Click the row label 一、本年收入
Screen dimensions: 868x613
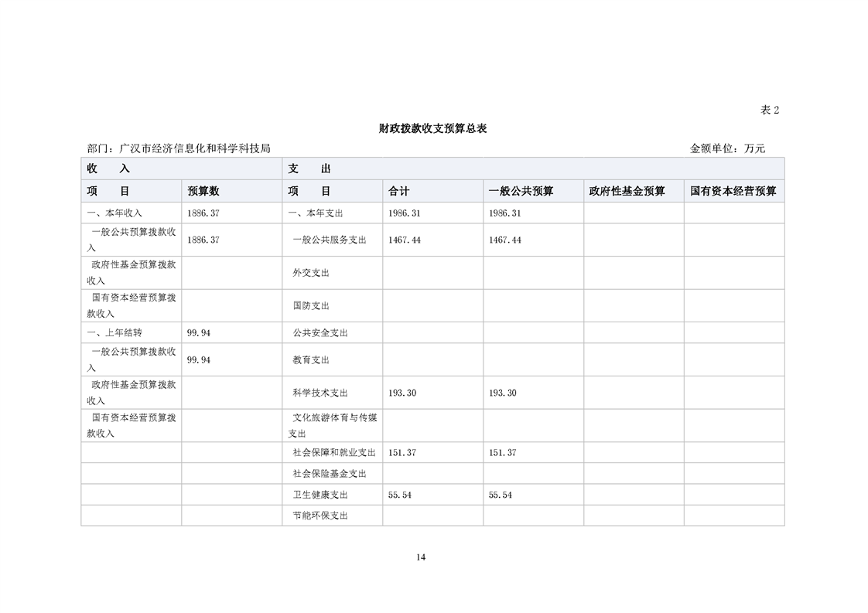[x=114, y=213]
